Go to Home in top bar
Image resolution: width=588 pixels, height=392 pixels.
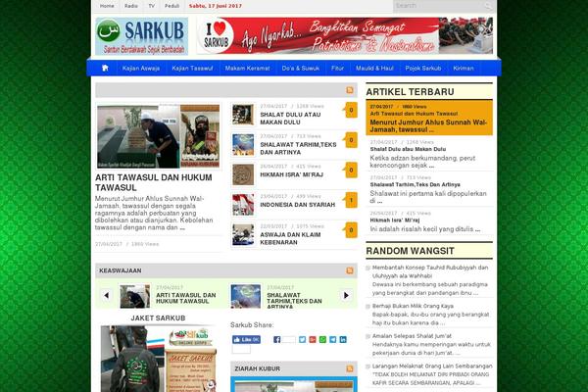pos(107,6)
